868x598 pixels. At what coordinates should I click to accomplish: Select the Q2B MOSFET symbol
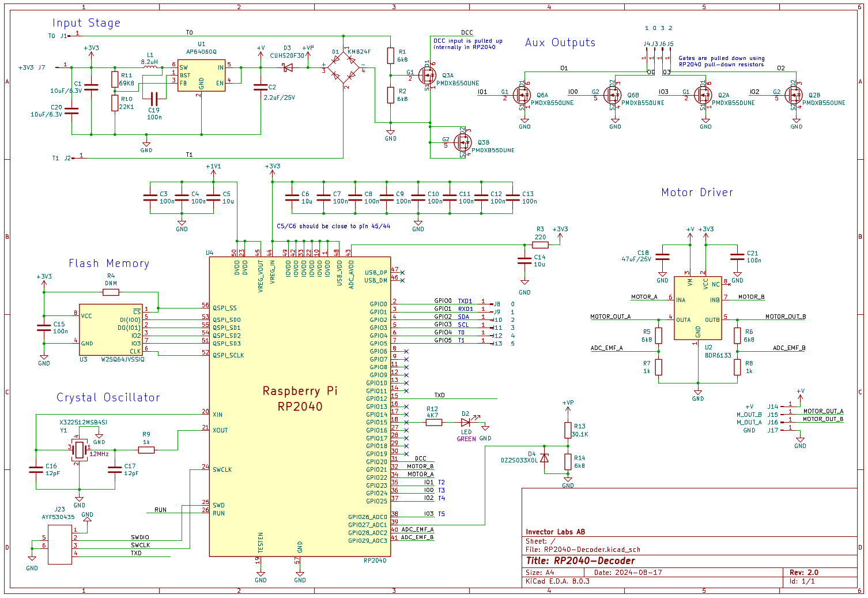pos(793,95)
